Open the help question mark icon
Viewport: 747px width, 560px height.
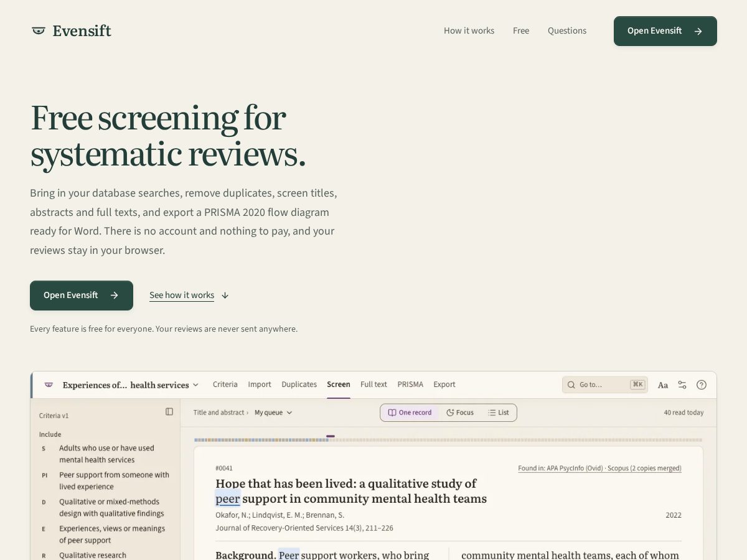click(702, 385)
